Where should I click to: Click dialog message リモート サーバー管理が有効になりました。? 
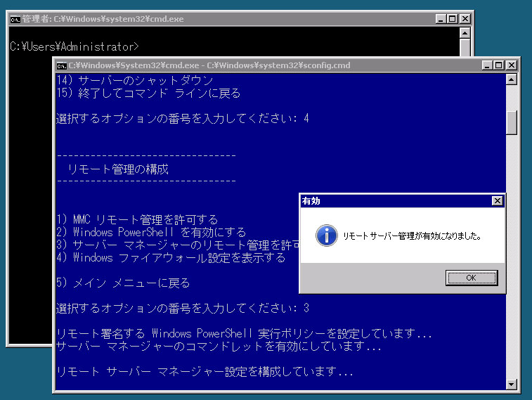tap(412, 236)
